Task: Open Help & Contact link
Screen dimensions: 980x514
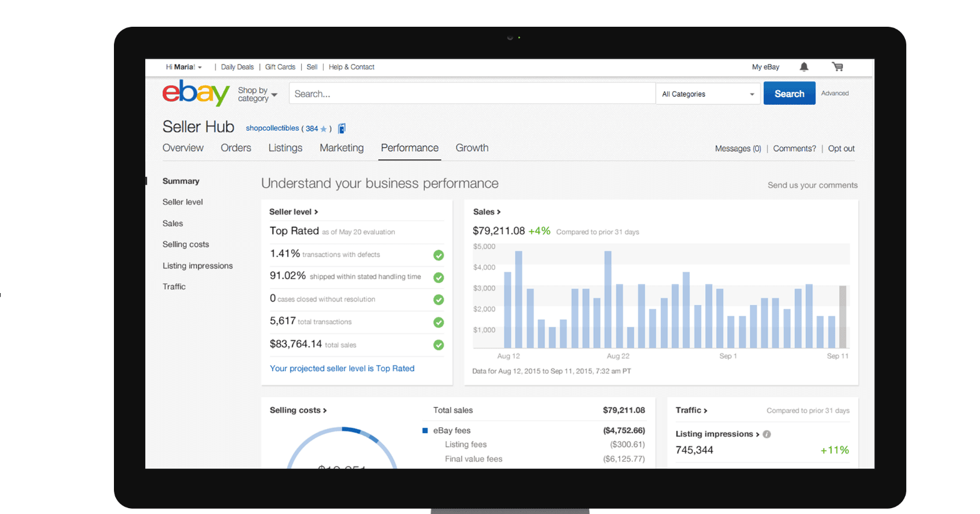Action: pyautogui.click(x=352, y=67)
